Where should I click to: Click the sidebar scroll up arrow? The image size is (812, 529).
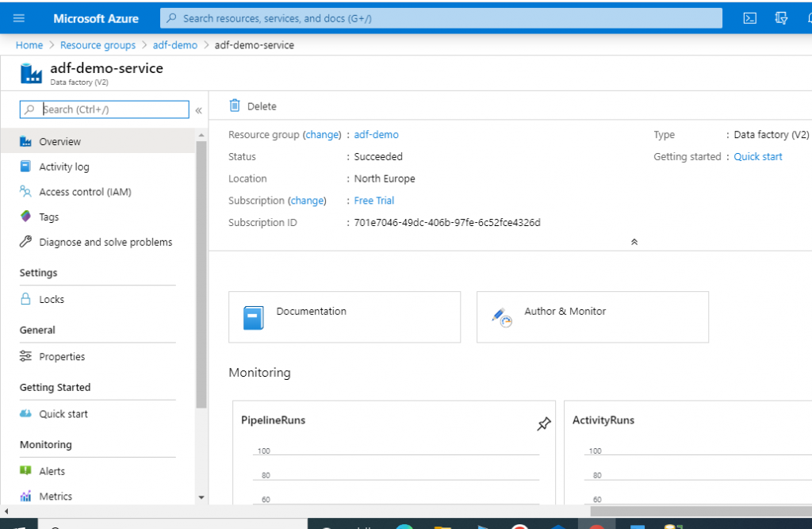[x=201, y=136]
